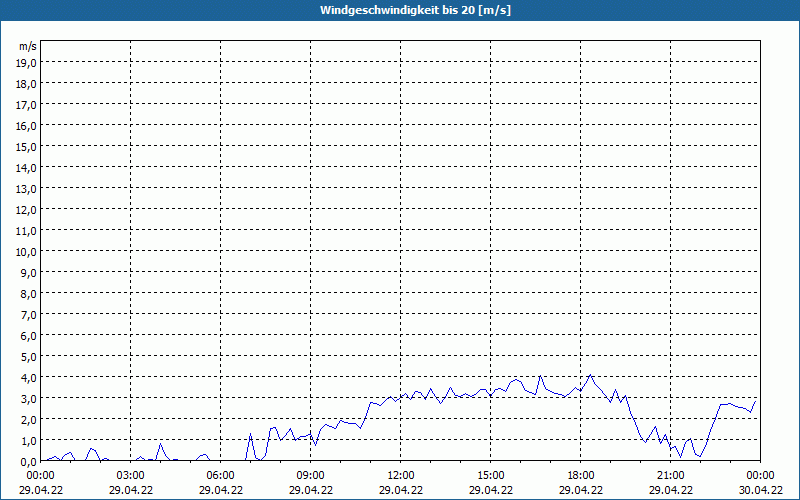800x500 pixels.
Task: Click the 3,0 y-axis label
Action: tap(30, 398)
